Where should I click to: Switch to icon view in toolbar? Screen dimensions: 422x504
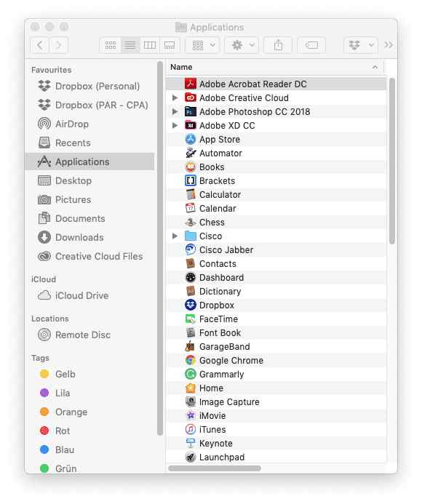pos(111,45)
